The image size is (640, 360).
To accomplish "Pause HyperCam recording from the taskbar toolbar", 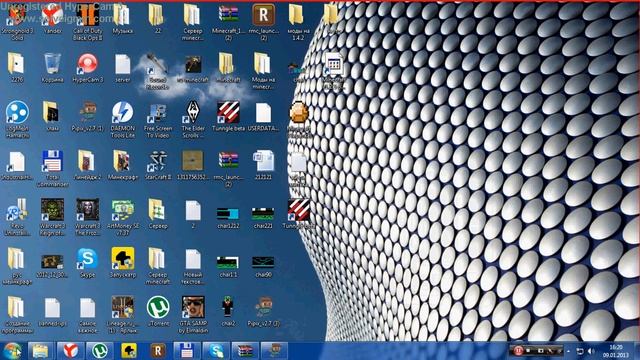I will (518, 350).
